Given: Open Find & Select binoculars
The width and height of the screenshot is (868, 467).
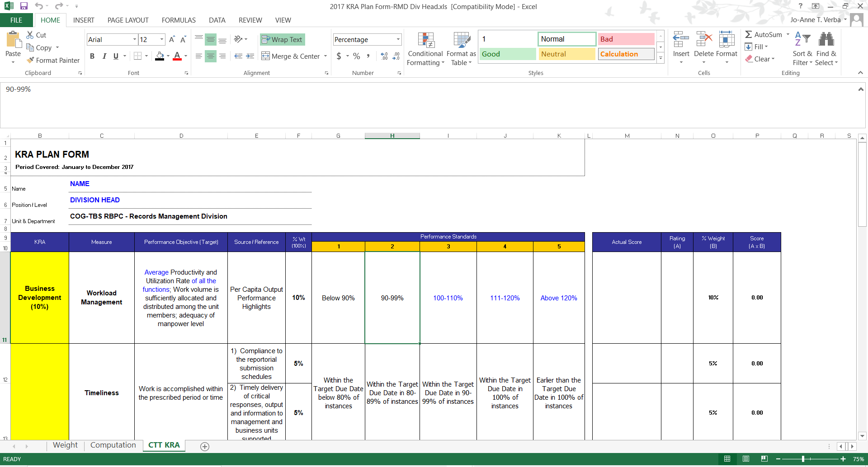Looking at the screenshot, I should click(827, 49).
